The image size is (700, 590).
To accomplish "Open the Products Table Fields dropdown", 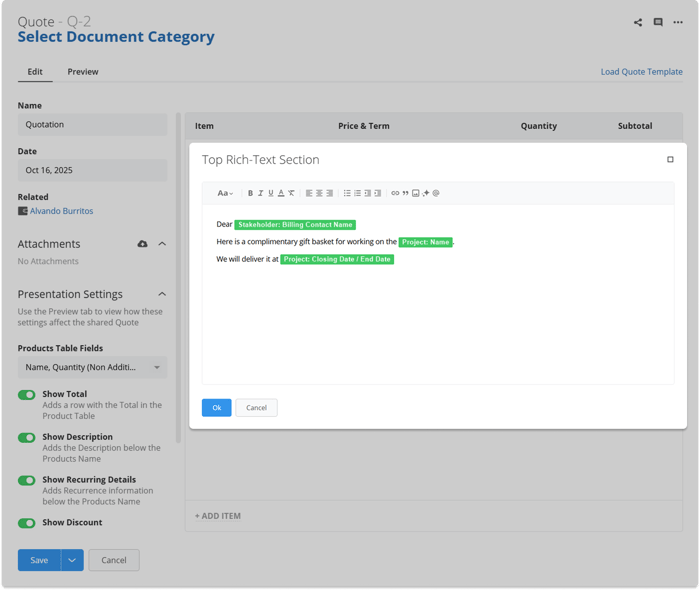I will click(92, 367).
